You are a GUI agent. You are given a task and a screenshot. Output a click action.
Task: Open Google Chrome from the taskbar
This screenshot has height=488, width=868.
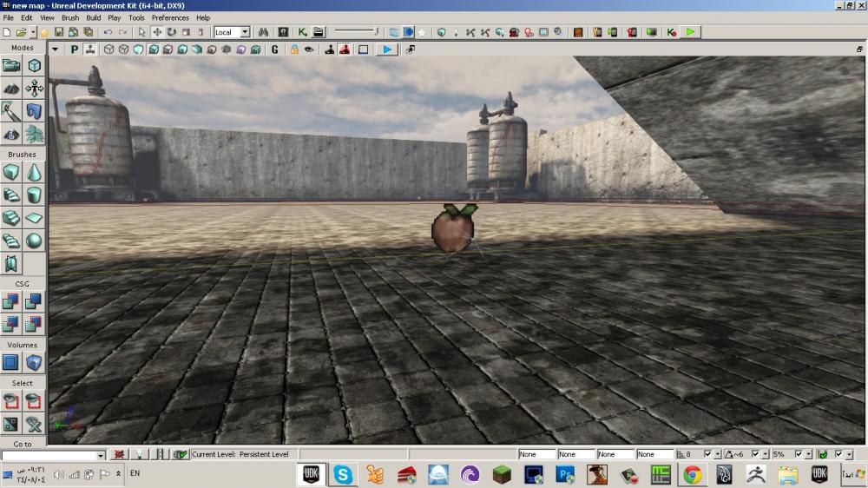tap(693, 475)
